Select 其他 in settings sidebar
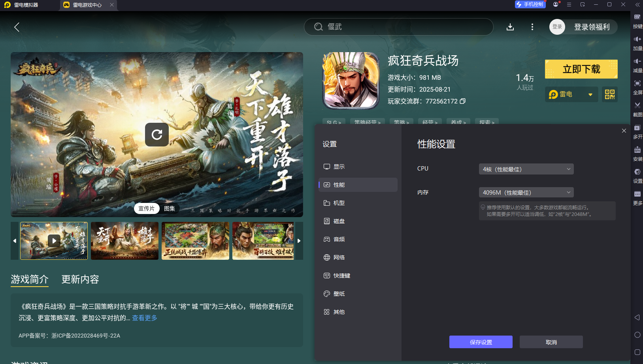 click(358, 312)
